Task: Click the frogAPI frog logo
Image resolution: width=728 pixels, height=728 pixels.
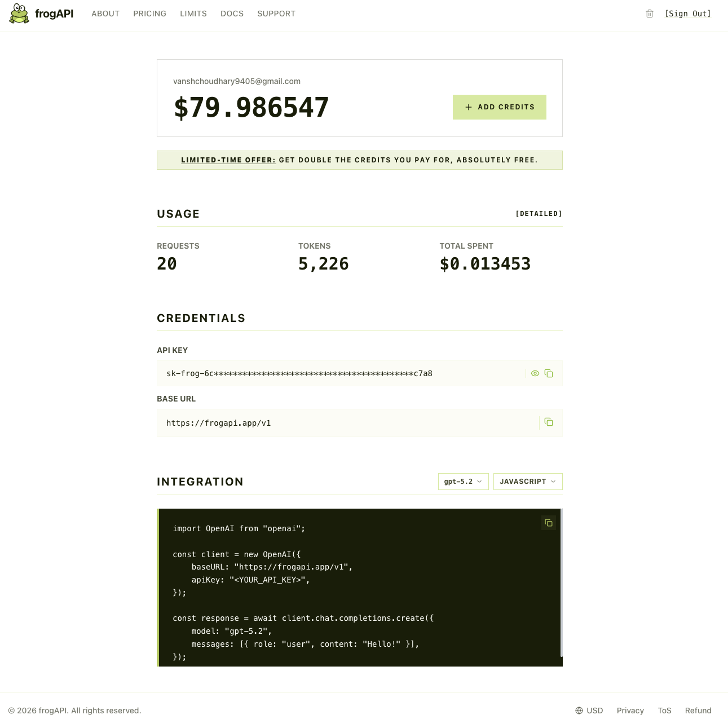Action: pos(19,14)
